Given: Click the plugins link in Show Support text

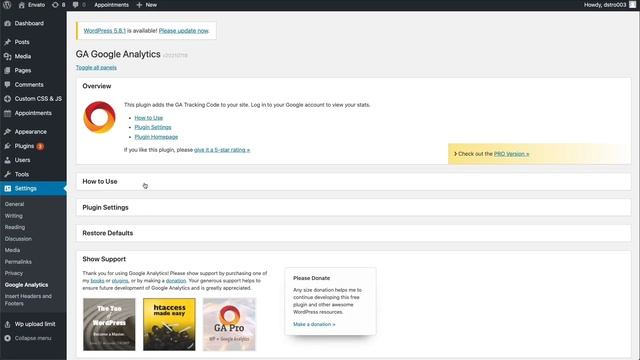Looking at the screenshot, I should tap(120, 281).
